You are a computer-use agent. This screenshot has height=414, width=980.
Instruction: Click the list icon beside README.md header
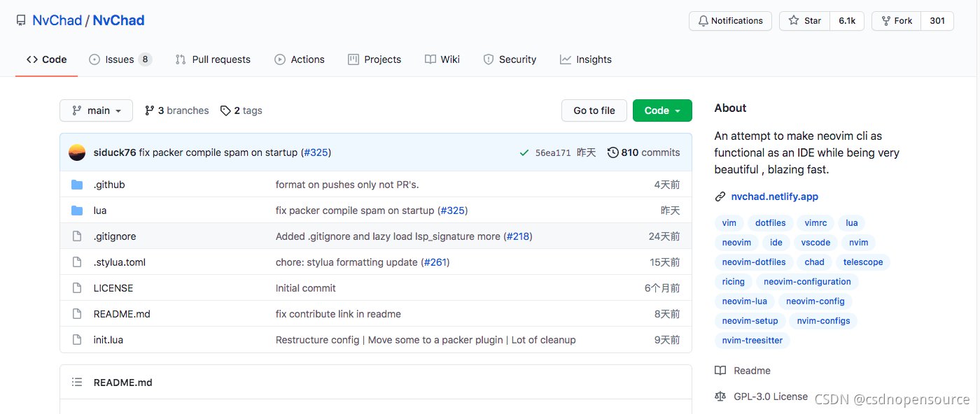(77, 383)
